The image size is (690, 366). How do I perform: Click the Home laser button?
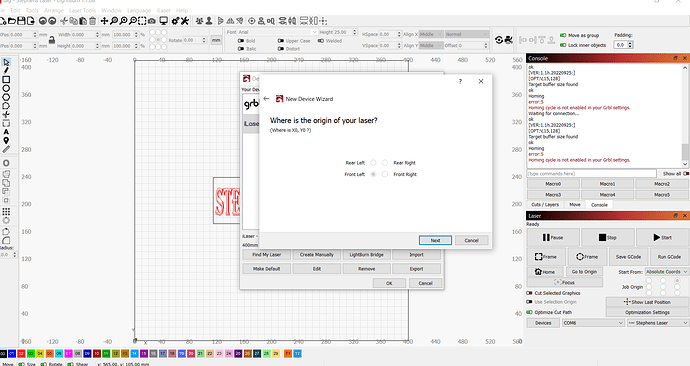point(545,272)
